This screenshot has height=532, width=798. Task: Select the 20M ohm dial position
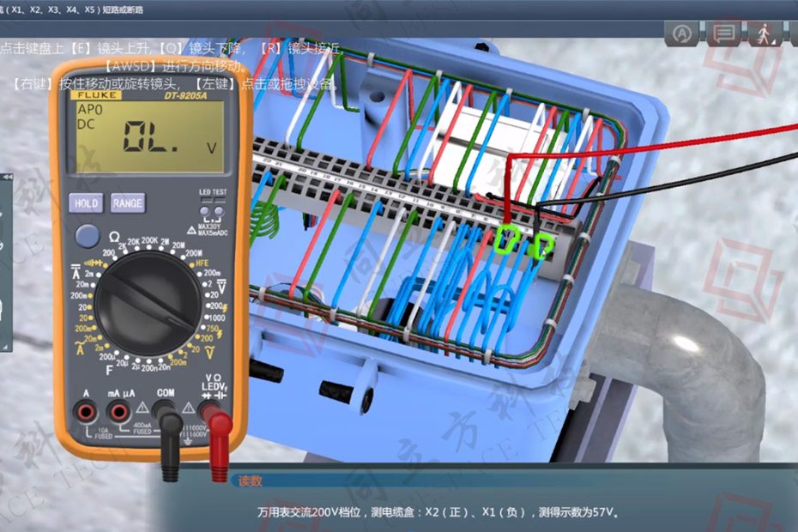[178, 245]
